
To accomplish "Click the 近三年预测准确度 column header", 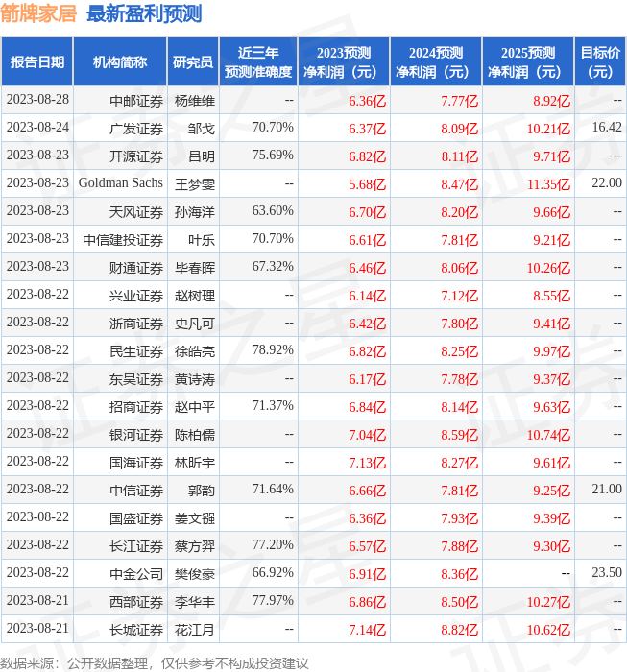I will [x=258, y=62].
